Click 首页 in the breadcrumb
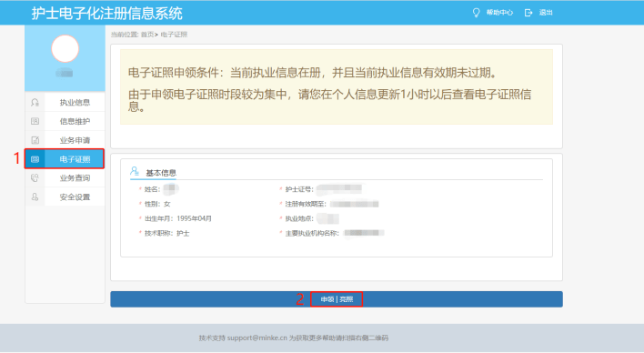 (147, 35)
